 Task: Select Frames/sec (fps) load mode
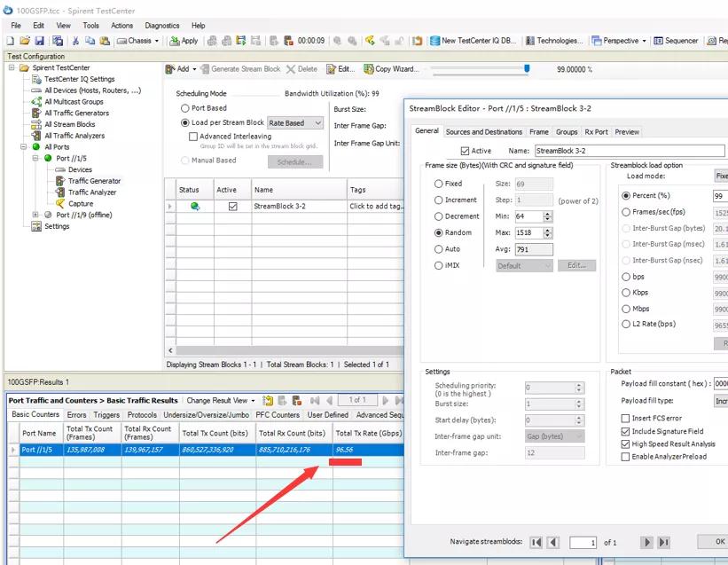click(x=626, y=212)
